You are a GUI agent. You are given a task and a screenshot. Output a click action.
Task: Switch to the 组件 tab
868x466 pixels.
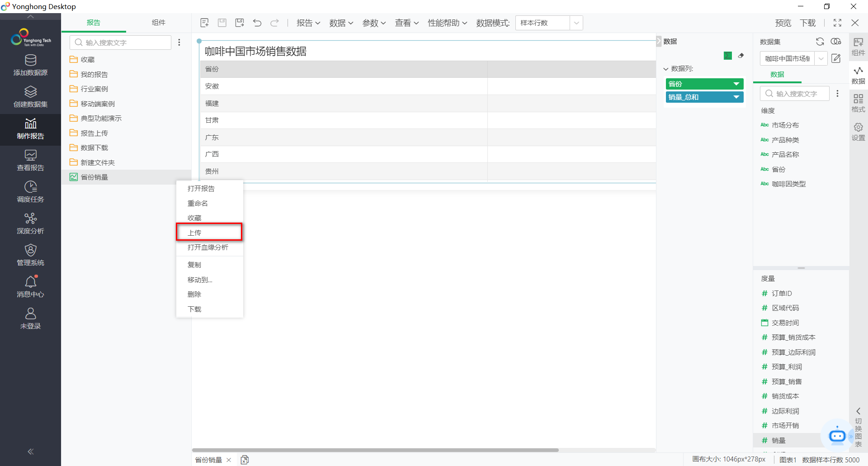[x=159, y=23]
